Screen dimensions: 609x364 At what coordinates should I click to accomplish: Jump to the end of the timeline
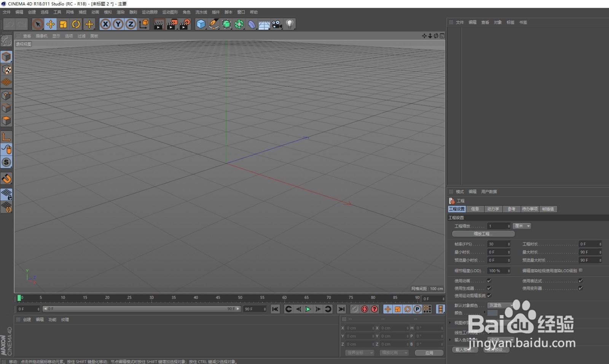click(341, 309)
